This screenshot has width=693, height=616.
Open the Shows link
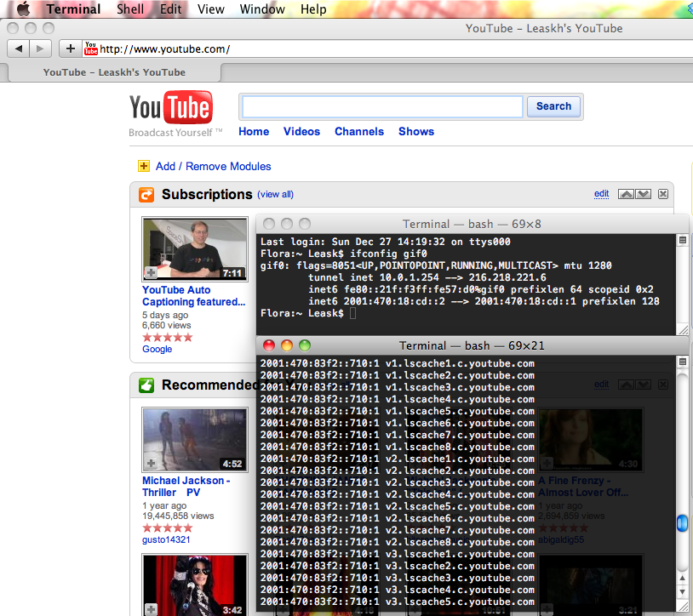point(416,132)
